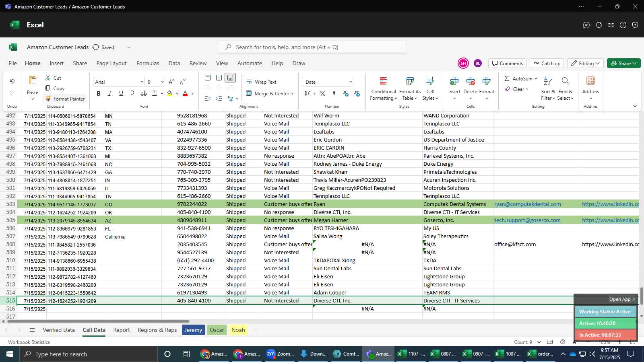644x362 pixels.
Task: Open the notification center on taskbar
Action: [631, 354]
